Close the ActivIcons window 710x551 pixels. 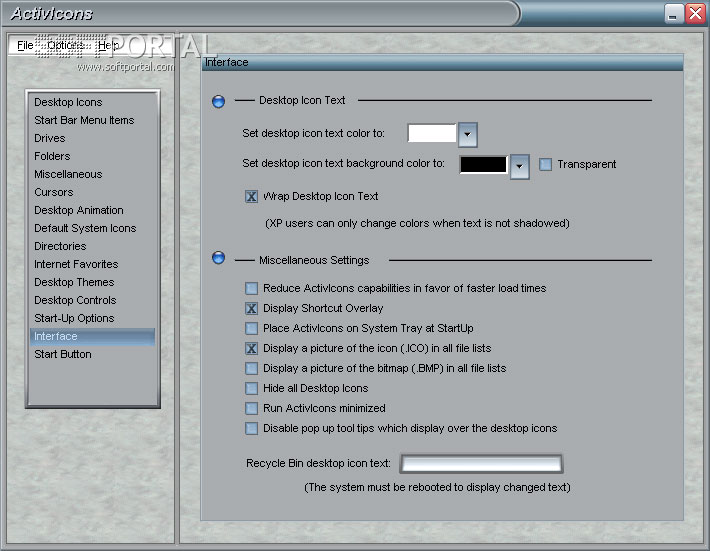(695, 14)
